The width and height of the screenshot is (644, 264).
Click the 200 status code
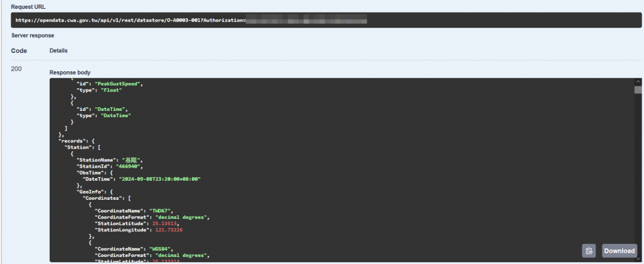coord(16,69)
